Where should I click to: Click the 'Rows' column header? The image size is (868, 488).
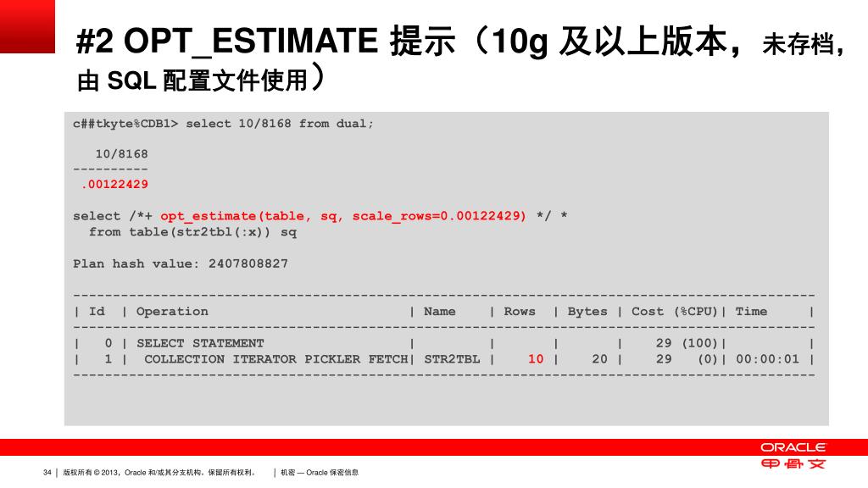(520, 312)
